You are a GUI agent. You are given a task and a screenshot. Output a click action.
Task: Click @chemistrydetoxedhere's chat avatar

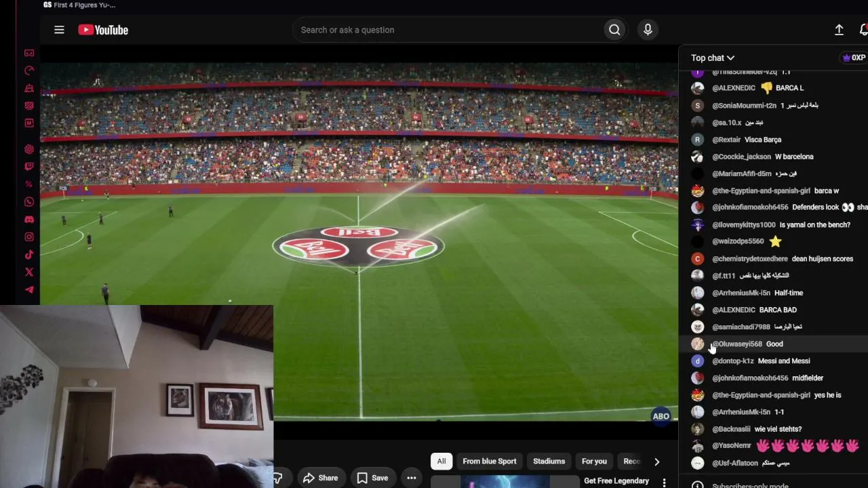pyautogui.click(x=697, y=259)
